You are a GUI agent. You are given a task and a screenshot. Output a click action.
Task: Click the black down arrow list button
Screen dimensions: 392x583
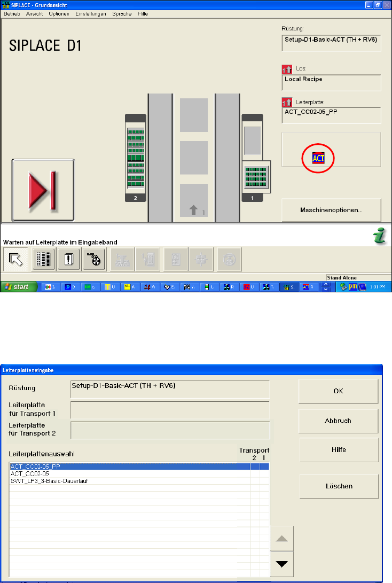[x=282, y=564]
